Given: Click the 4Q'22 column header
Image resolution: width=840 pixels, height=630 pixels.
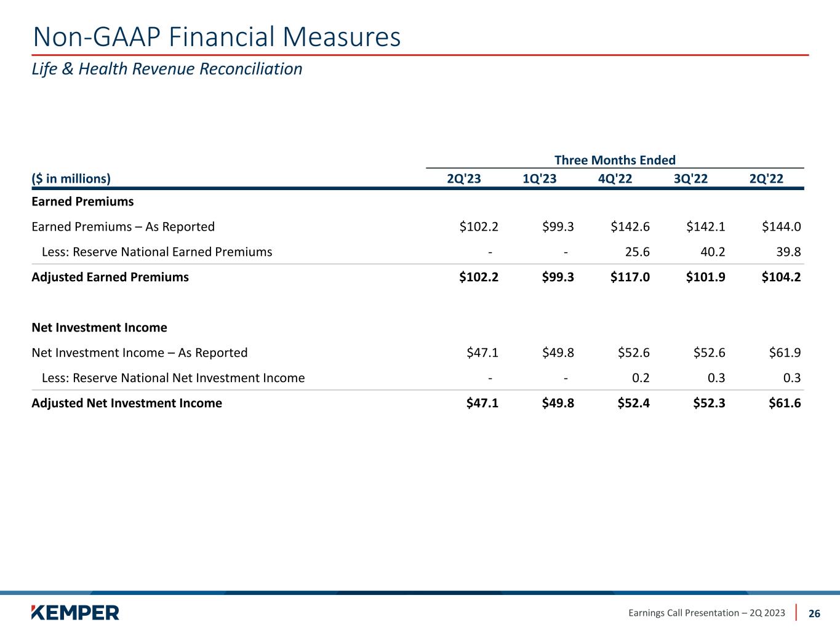Looking at the screenshot, I should pyautogui.click(x=615, y=178).
